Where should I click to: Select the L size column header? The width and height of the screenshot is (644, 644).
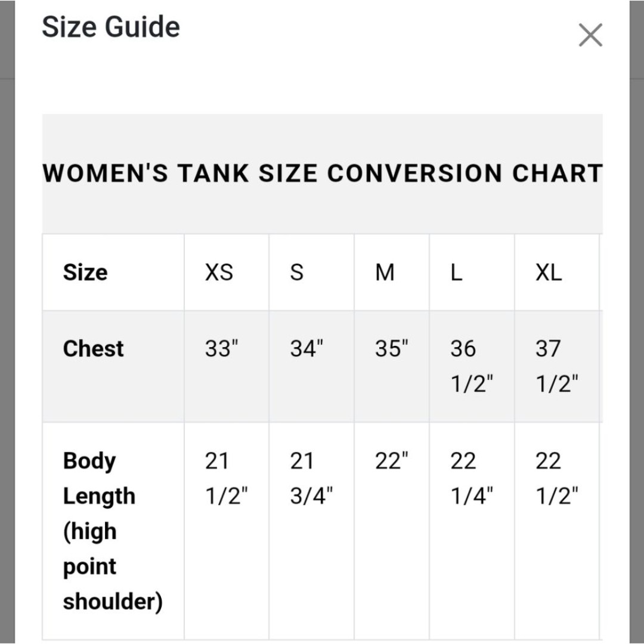456,273
